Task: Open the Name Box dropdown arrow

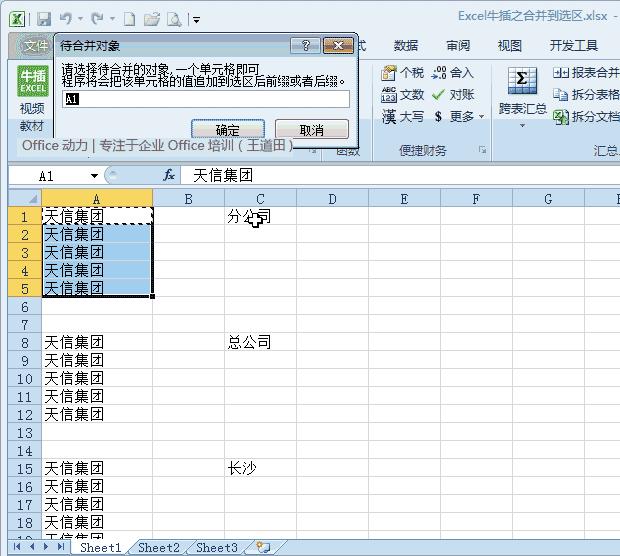Action: [x=94, y=176]
